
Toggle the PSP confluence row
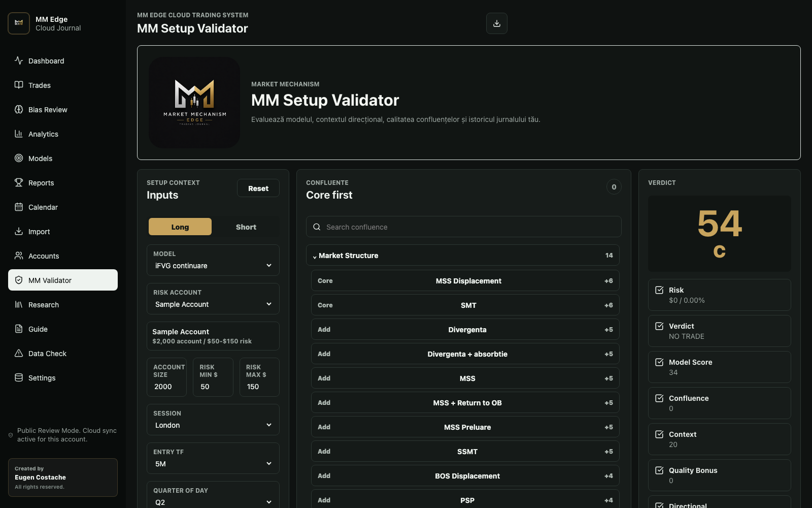(465, 499)
